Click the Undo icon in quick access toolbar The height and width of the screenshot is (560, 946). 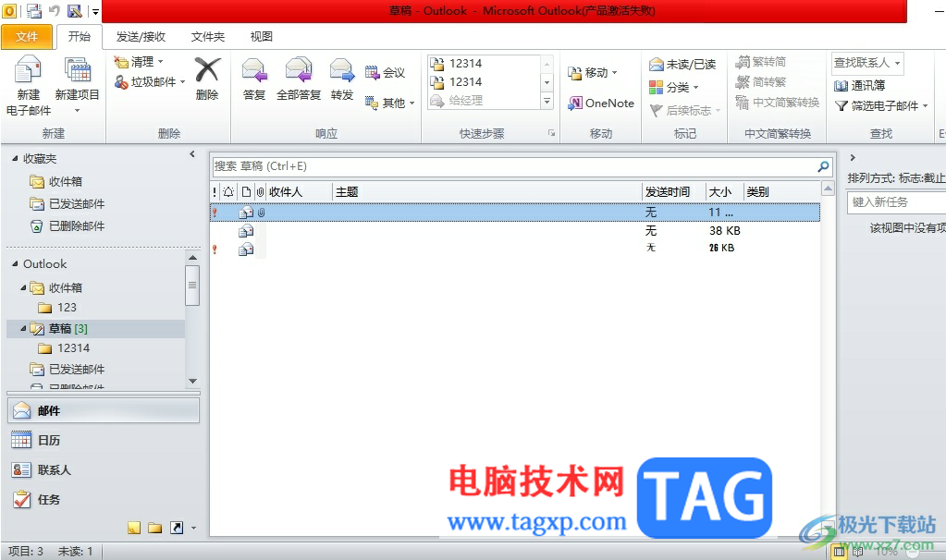55,10
